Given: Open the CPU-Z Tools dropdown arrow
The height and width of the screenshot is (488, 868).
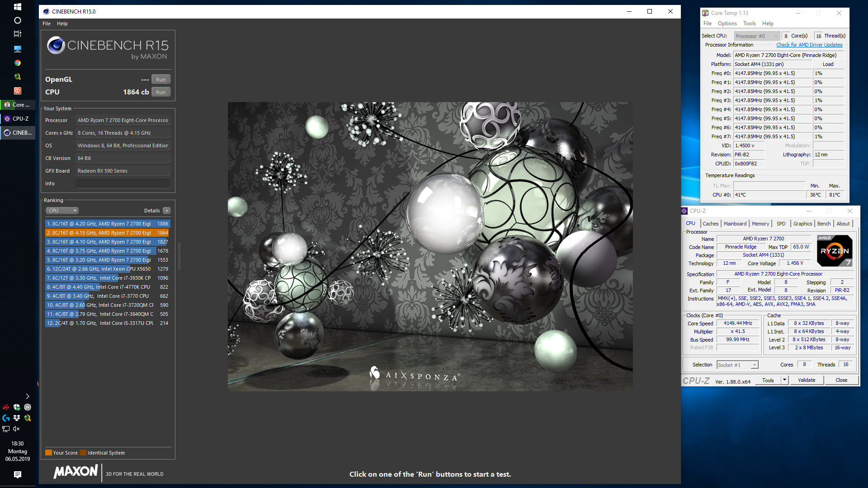Looking at the screenshot, I should click(x=784, y=380).
